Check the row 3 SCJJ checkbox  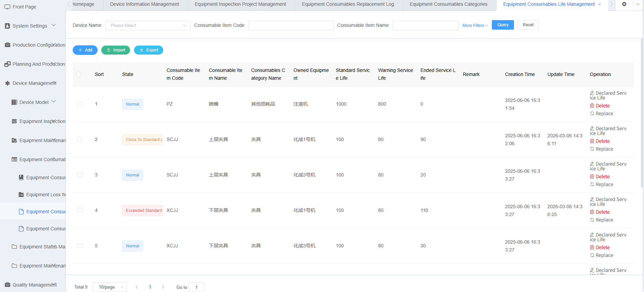pyautogui.click(x=80, y=175)
